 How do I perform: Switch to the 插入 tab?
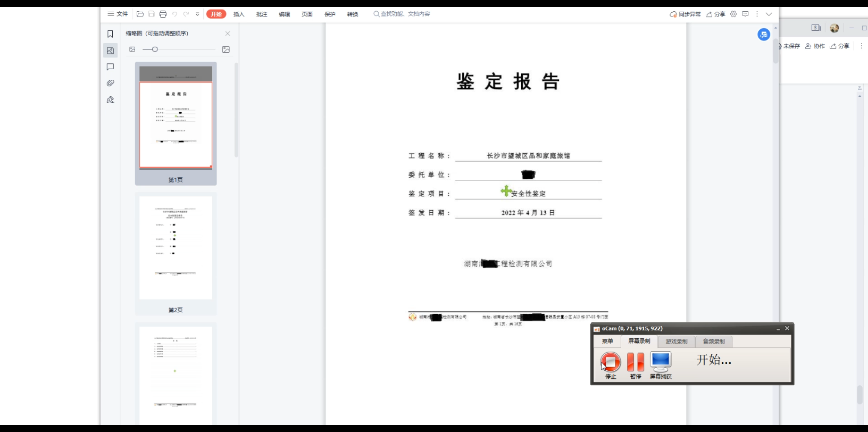coord(239,14)
